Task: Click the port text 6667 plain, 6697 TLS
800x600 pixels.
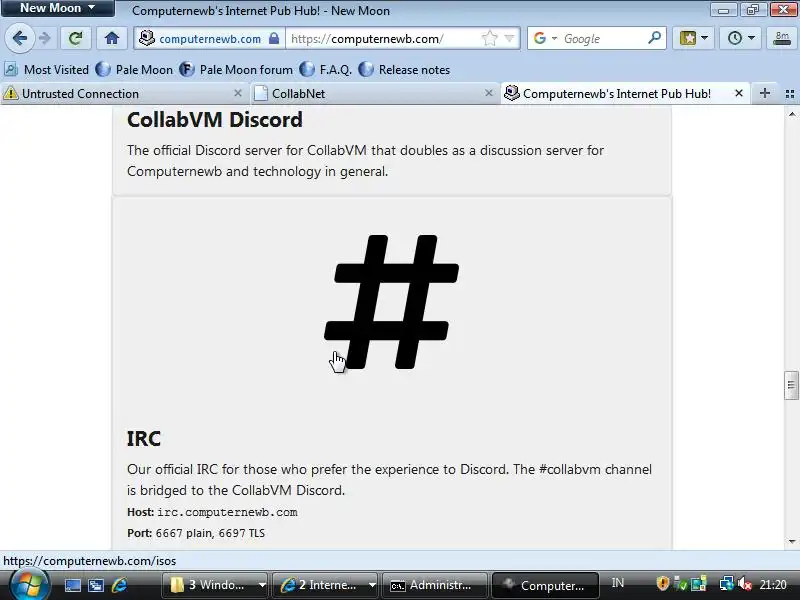Action: tap(210, 533)
